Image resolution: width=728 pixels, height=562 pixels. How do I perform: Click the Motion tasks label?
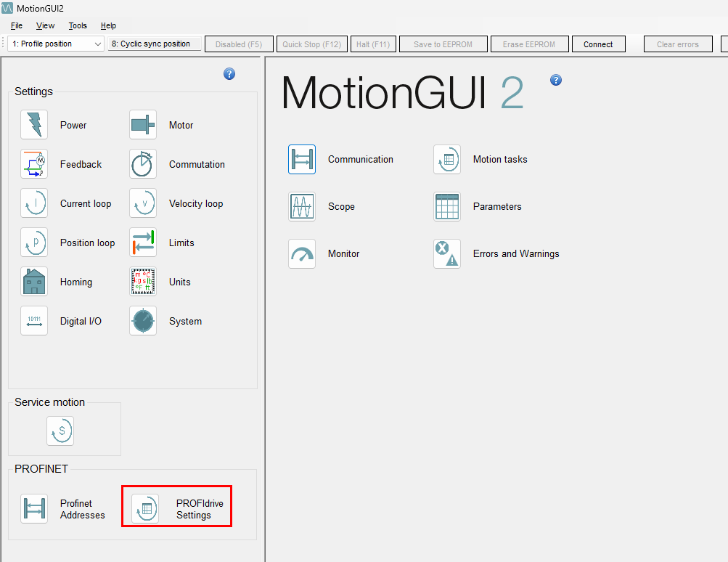click(x=500, y=159)
